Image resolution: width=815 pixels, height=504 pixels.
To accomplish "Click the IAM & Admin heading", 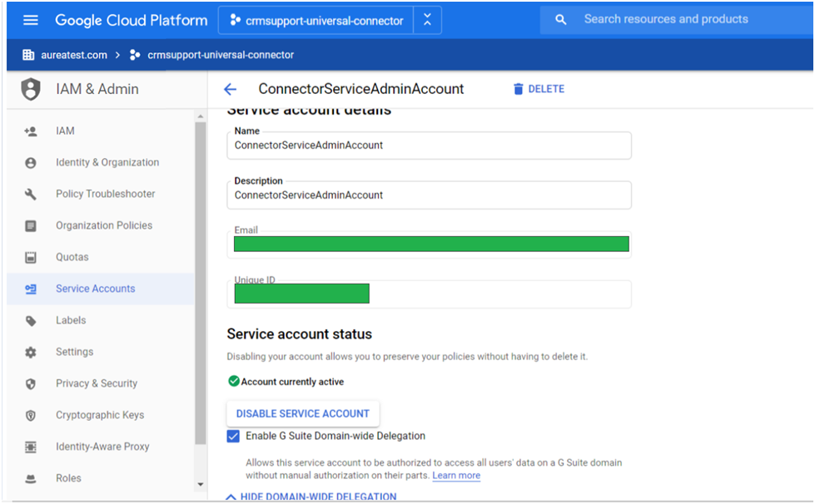I will (97, 89).
